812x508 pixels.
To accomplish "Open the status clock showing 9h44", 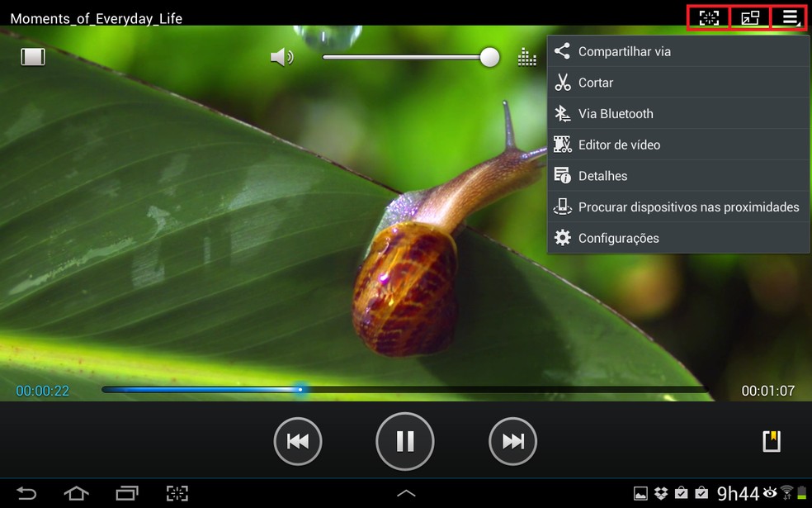I will point(738,493).
